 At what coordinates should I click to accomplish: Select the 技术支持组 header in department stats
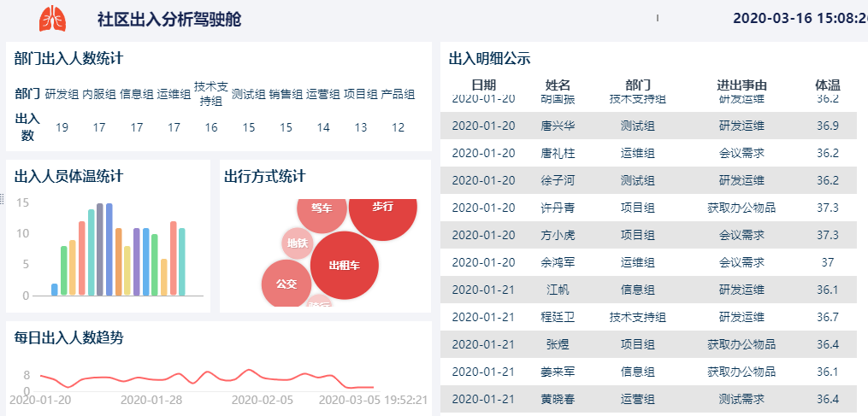211,94
